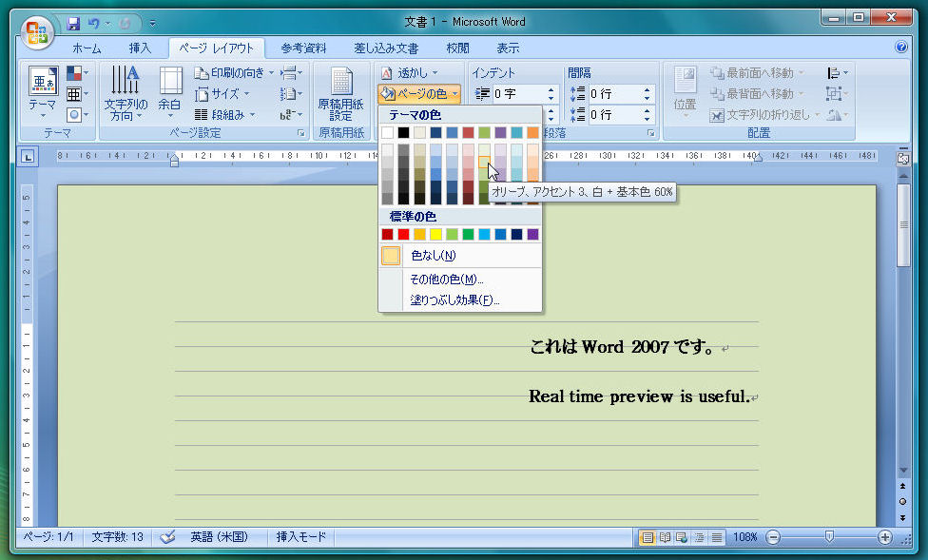The height and width of the screenshot is (560, 928).
Task: Click the 文字数: 13 word count
Action: [117, 537]
